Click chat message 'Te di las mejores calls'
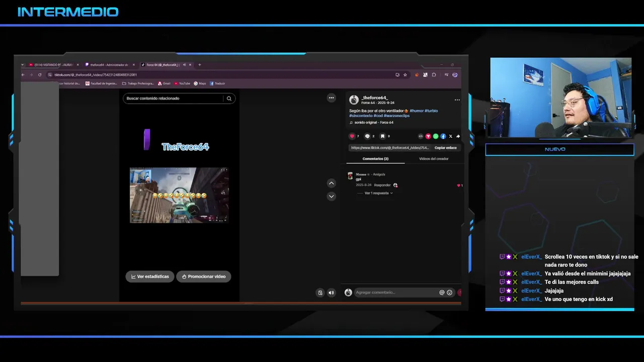Viewport: 644px width, 362px height. click(x=572, y=282)
